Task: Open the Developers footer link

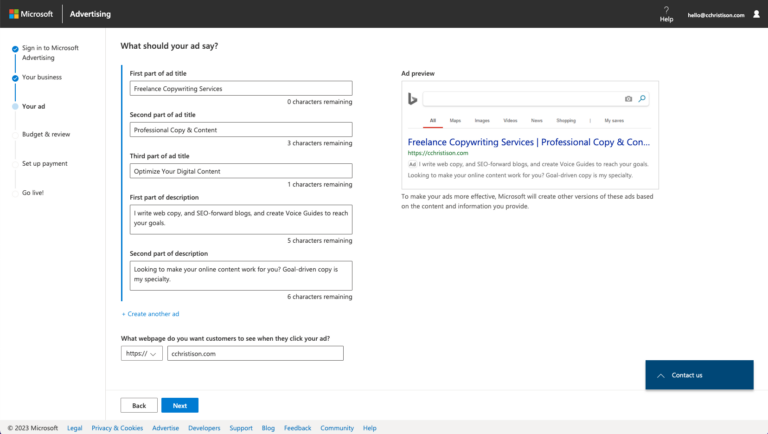Action: [x=204, y=428]
